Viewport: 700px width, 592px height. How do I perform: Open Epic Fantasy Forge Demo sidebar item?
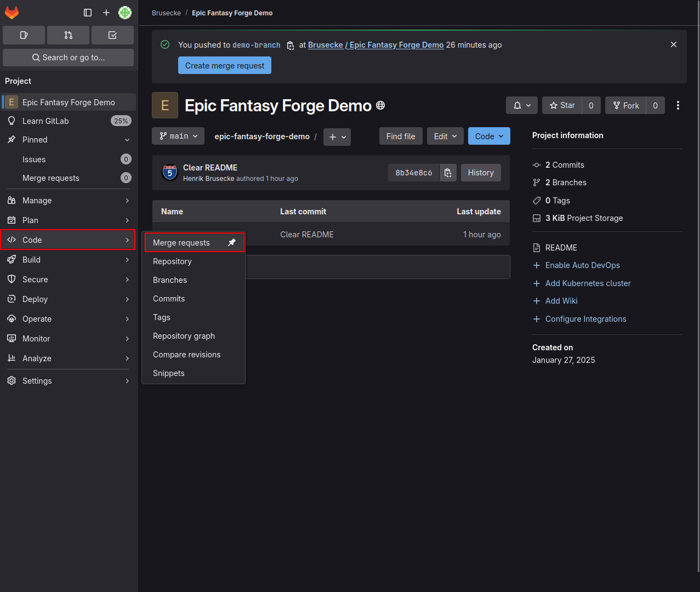(69, 103)
